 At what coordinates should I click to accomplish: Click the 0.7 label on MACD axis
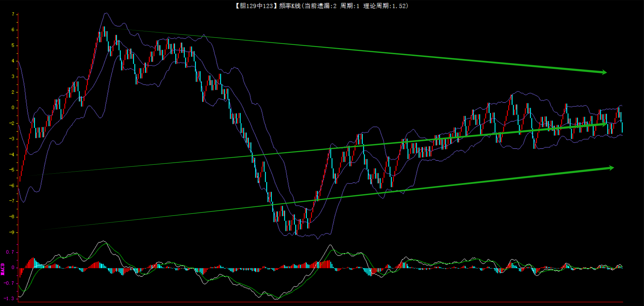click(x=10, y=252)
